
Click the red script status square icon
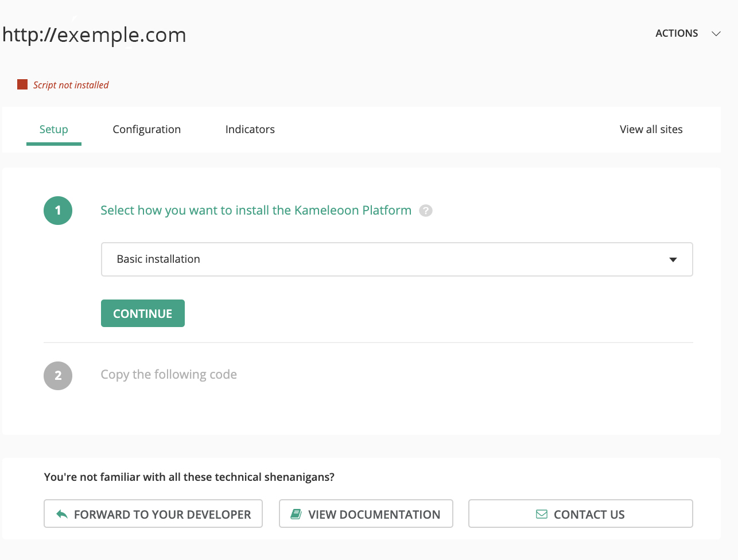[22, 84]
